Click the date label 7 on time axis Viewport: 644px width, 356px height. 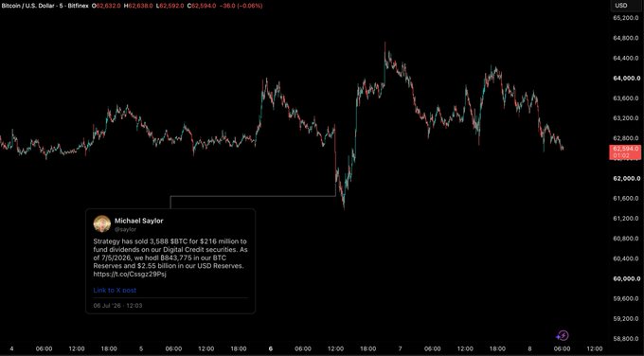click(x=400, y=348)
